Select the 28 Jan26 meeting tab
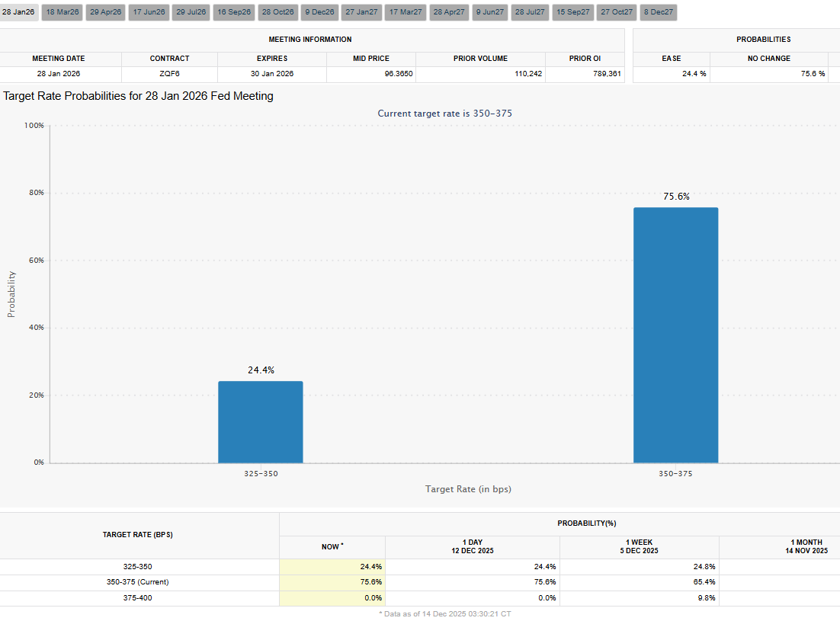This screenshot has width=840, height=621. pos(19,12)
